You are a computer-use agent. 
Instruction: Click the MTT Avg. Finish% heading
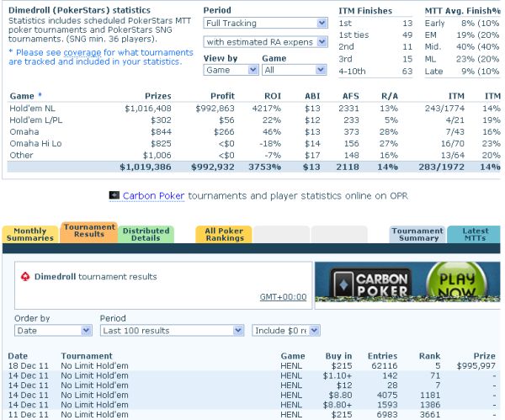[x=462, y=11]
